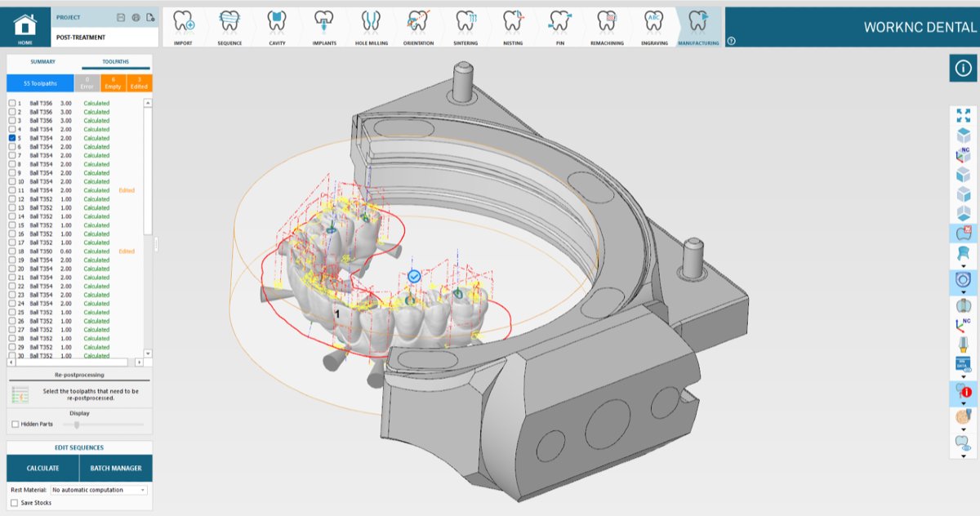Check toolpath 1 Ball T356 checkbox
The image size is (980, 516).
coord(11,103)
